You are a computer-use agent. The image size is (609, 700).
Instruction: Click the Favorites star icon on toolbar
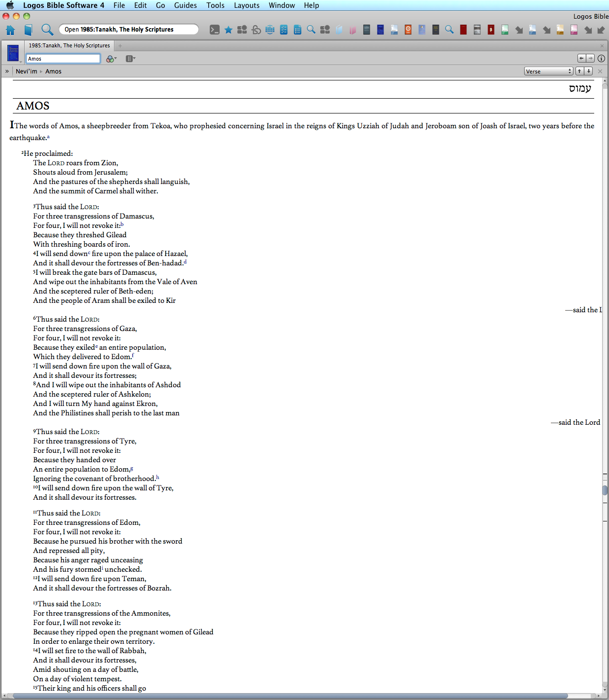point(228,30)
